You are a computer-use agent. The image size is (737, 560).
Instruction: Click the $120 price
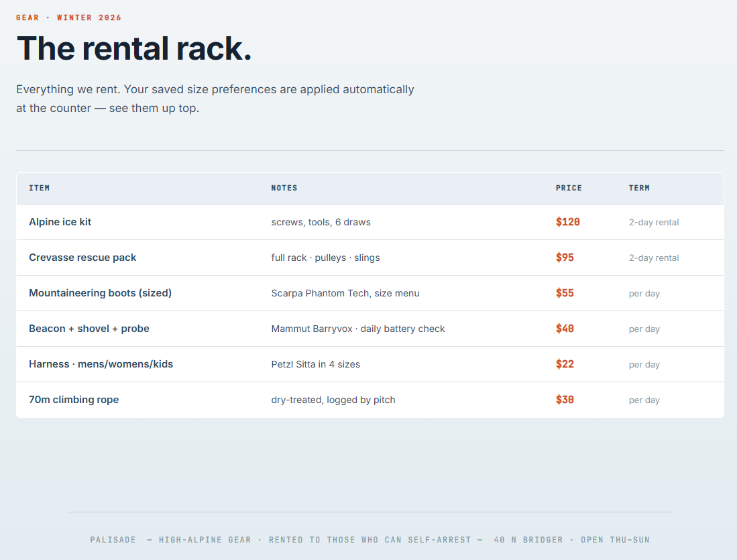pyautogui.click(x=568, y=222)
